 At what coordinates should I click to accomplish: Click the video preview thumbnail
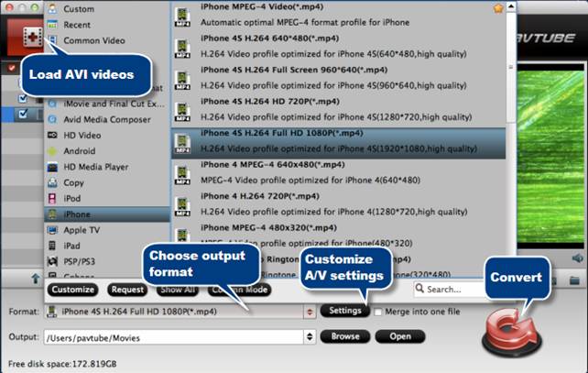point(550,157)
